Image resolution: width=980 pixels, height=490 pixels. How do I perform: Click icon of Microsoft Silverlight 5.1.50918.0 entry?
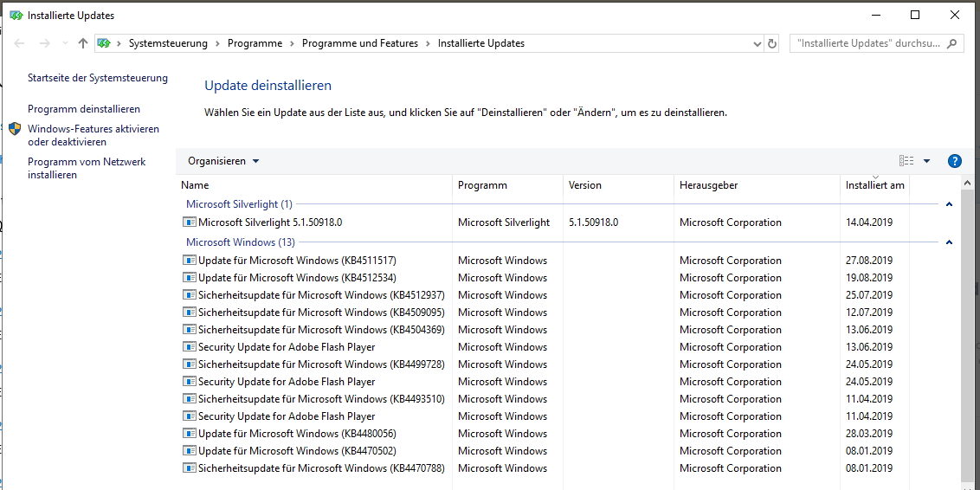point(189,222)
